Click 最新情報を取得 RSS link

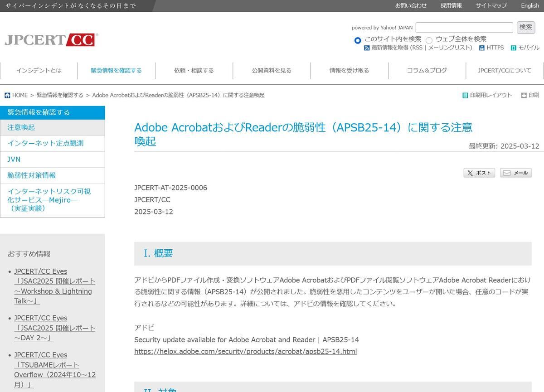click(x=390, y=48)
